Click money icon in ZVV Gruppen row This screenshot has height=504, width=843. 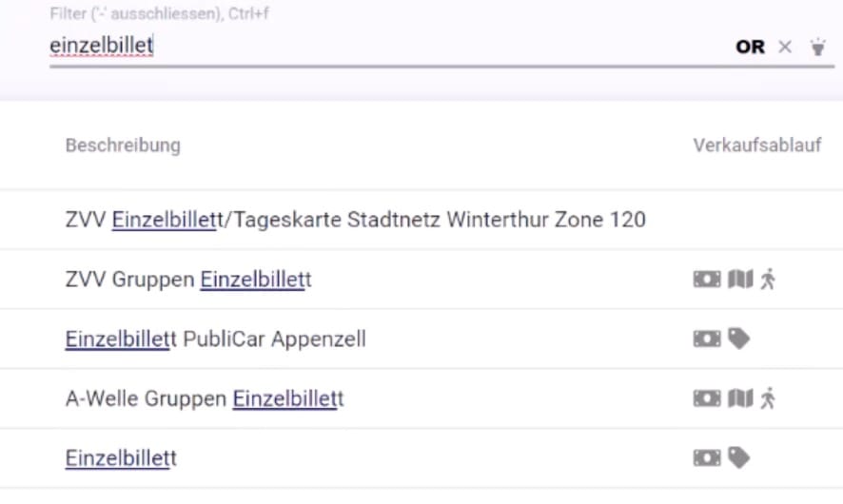[x=707, y=280]
